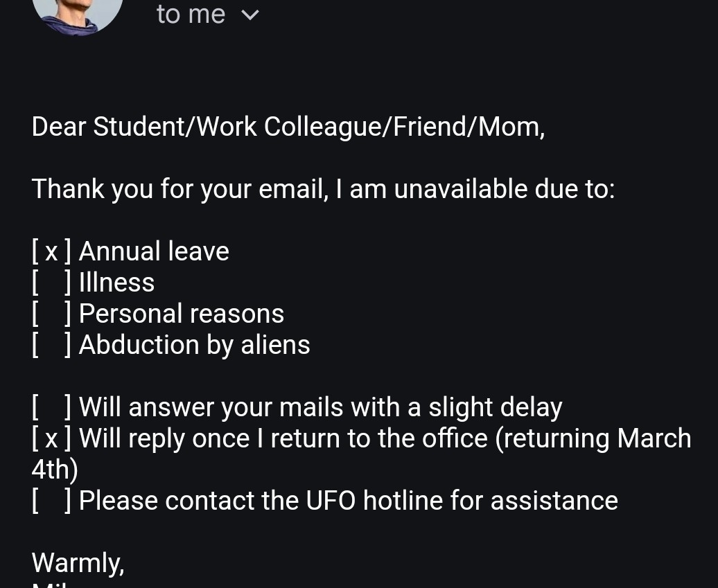Click the "Abduction by aliens" label text
Screen dimensions: 718x588
(194, 345)
